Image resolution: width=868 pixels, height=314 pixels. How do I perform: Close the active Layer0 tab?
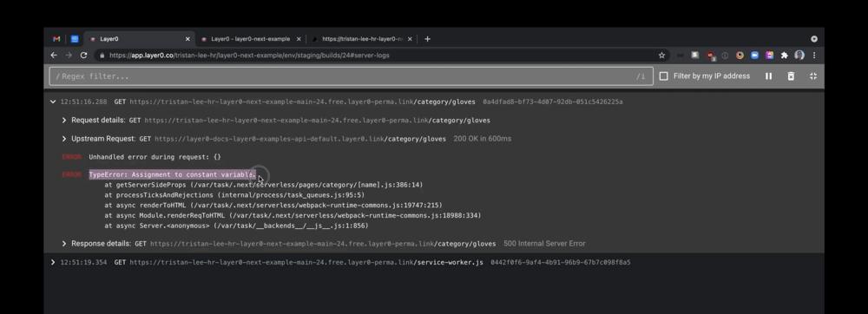coord(187,39)
